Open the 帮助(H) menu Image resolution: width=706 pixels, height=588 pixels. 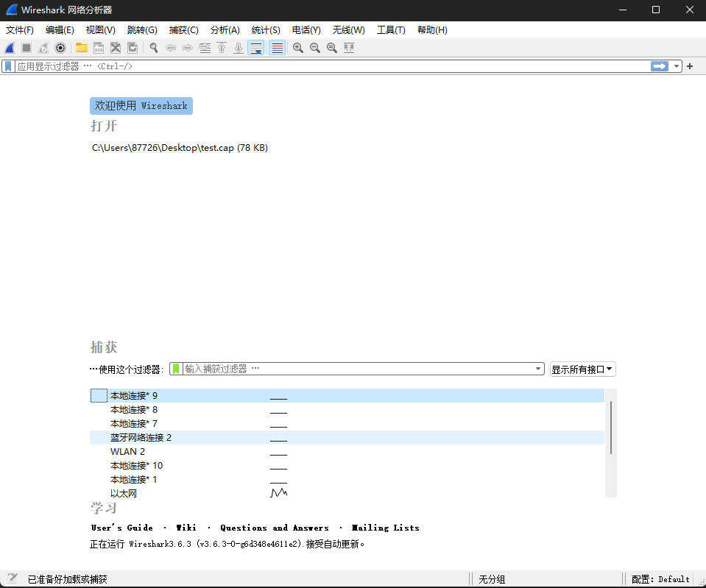tap(432, 30)
